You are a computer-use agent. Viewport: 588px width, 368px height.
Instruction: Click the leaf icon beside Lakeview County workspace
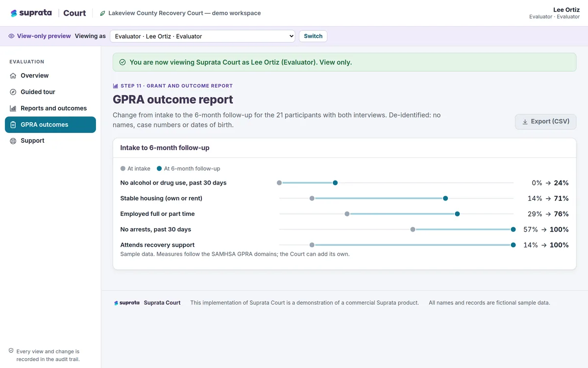tap(102, 13)
